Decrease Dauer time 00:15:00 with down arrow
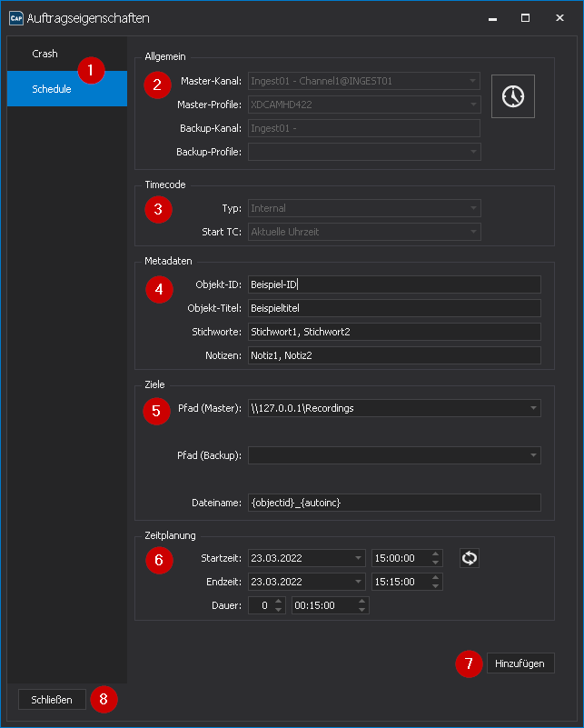This screenshot has width=584, height=728. click(361, 610)
